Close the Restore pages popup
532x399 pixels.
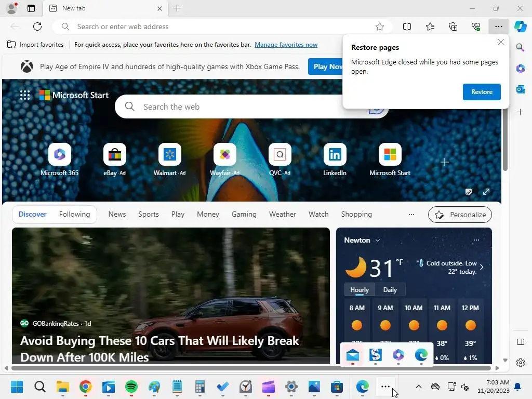500,42
